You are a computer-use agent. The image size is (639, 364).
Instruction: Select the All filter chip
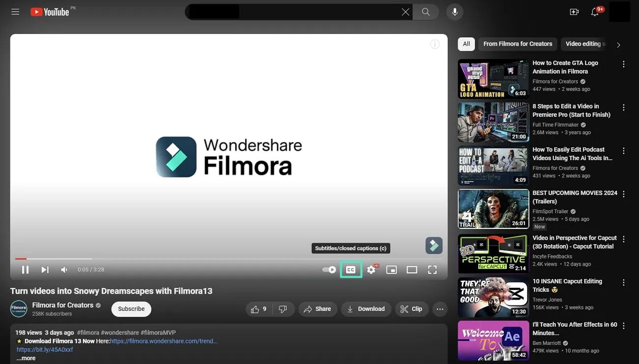coord(466,44)
